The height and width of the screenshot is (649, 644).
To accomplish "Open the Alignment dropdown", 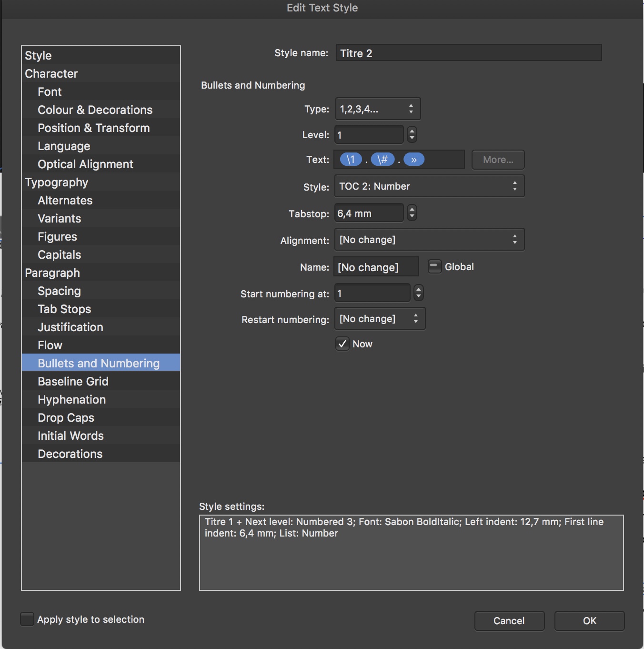I will click(430, 240).
